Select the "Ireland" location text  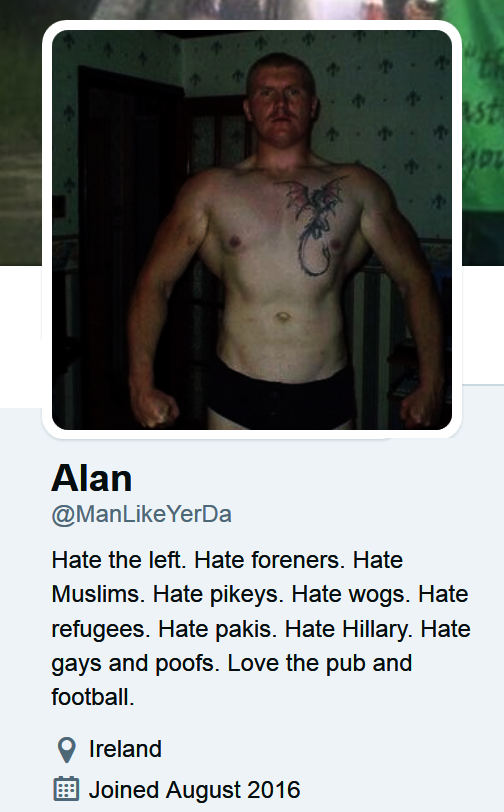[x=125, y=749]
